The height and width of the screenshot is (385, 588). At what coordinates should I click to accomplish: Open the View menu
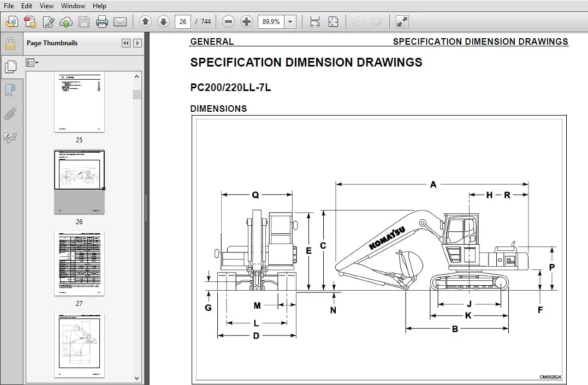click(46, 5)
